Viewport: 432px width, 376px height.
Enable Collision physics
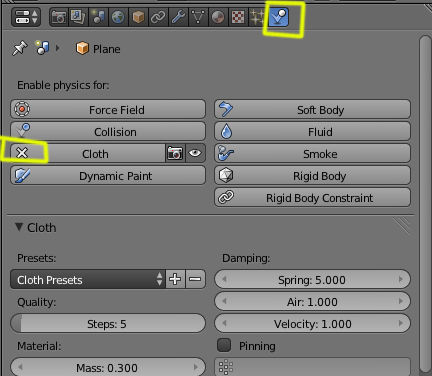click(x=108, y=131)
